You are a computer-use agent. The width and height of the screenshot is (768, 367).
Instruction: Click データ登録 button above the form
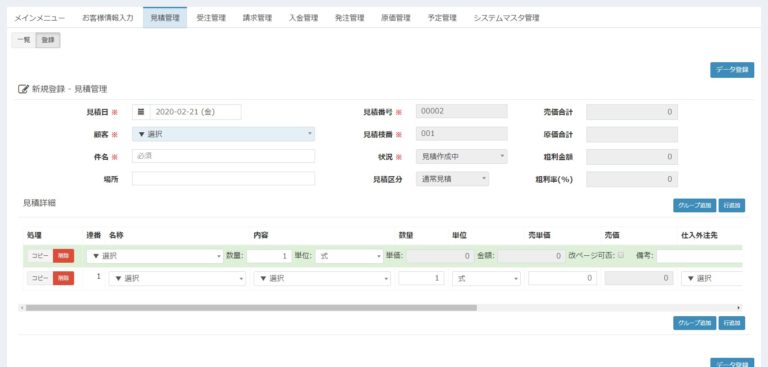[732, 70]
